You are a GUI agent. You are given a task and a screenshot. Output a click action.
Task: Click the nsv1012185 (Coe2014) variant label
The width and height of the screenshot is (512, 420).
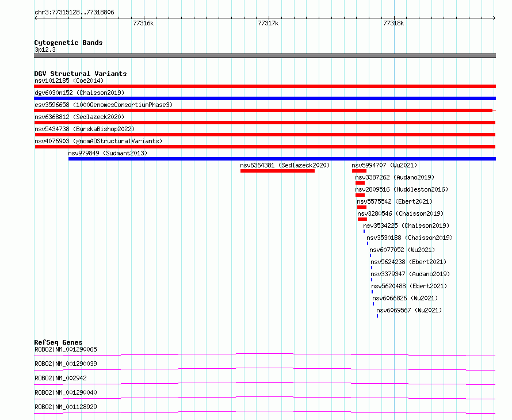click(69, 81)
